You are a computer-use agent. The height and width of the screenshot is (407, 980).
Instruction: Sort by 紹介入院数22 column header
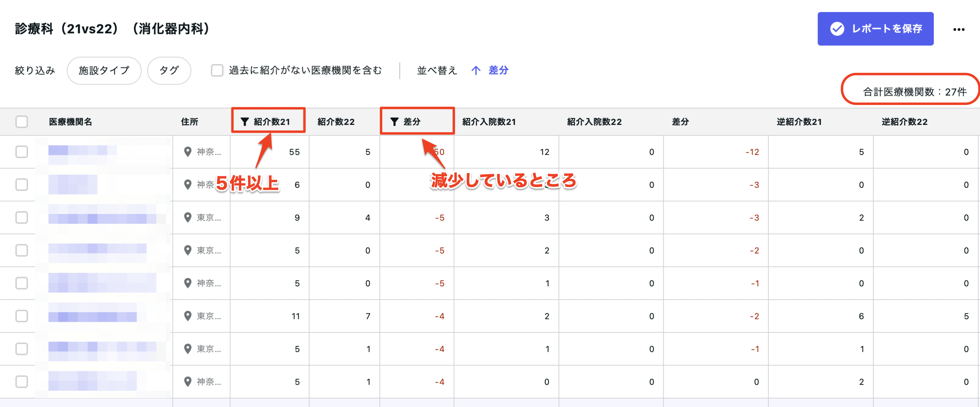pyautogui.click(x=594, y=122)
